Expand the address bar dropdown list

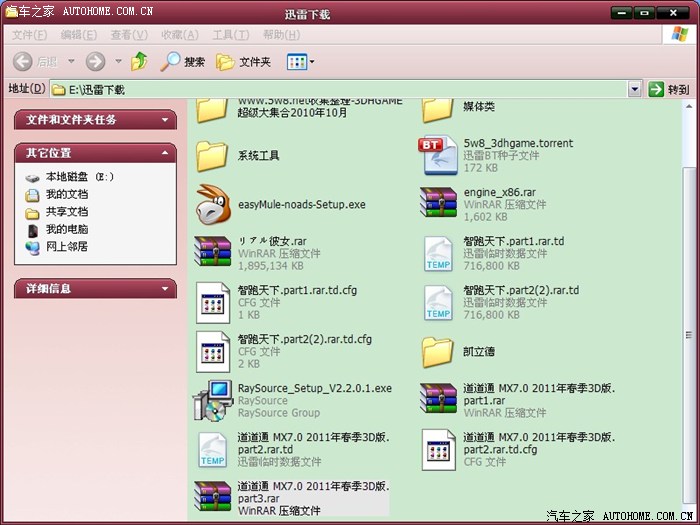(634, 89)
